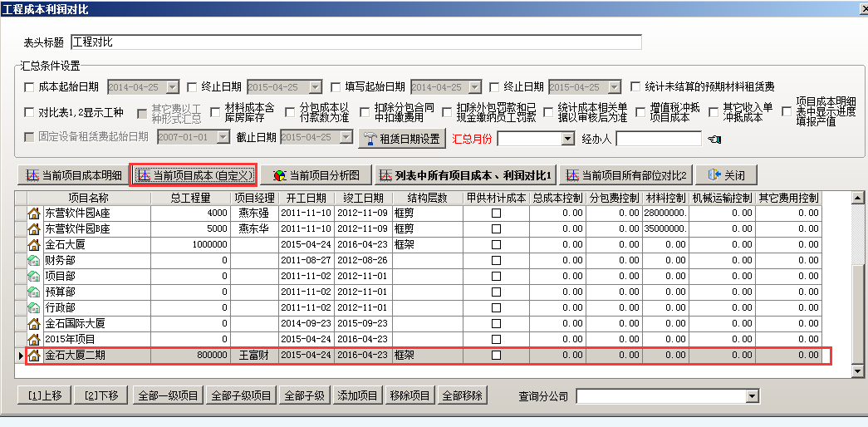Click the 当前项目成本(自定义) button

(x=193, y=175)
